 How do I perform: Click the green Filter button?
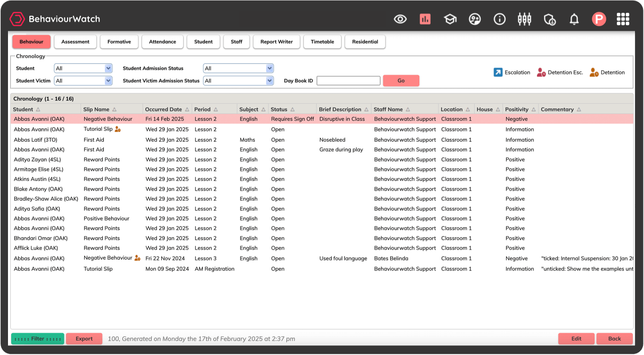pos(37,339)
